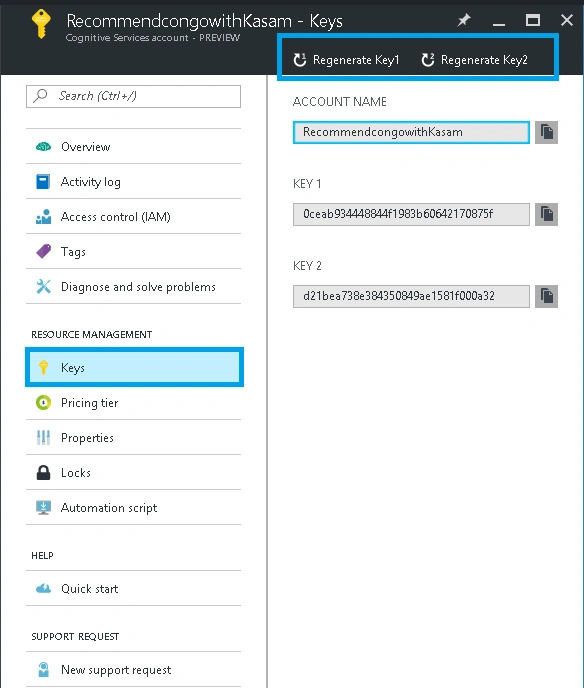Open the Properties page
Viewport: 584px width, 688px height.
pos(133,437)
